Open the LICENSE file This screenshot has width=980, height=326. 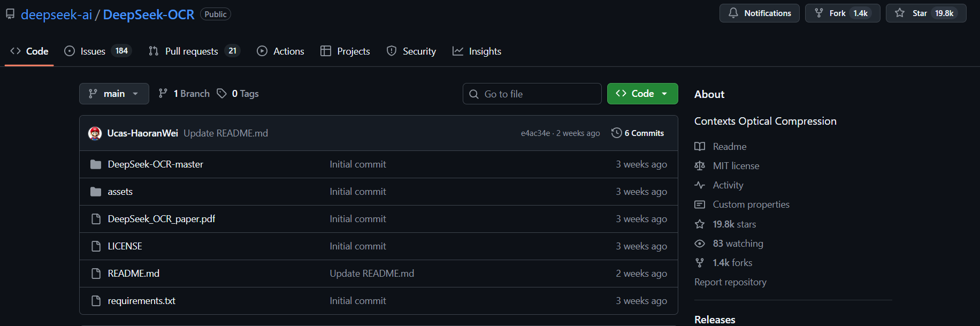pyautogui.click(x=125, y=246)
